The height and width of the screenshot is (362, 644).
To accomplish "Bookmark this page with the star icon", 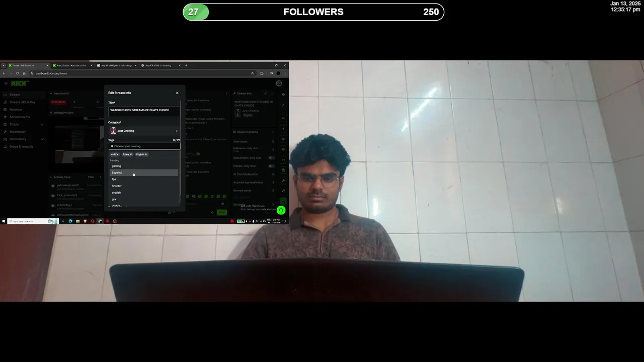I will coord(253,73).
